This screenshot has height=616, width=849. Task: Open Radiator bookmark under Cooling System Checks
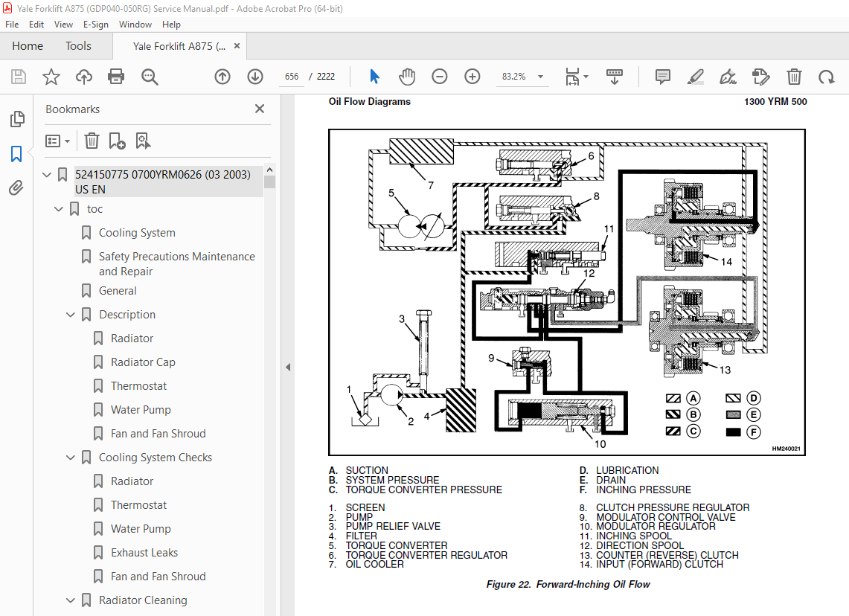132,481
